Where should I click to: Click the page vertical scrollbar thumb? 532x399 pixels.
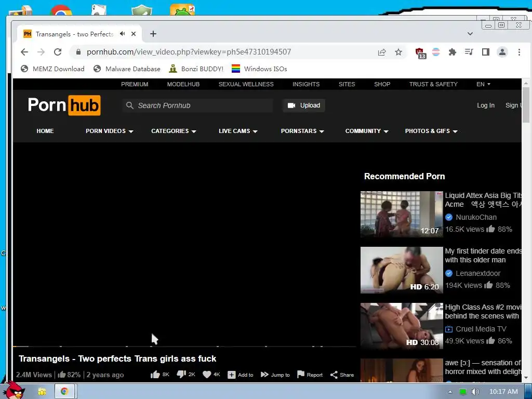click(x=526, y=106)
